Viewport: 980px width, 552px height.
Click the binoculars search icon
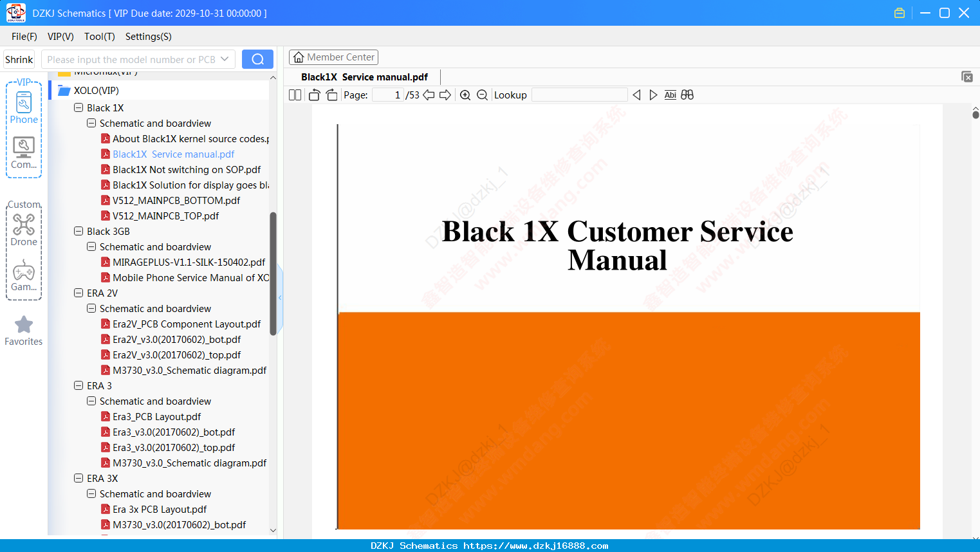(687, 95)
